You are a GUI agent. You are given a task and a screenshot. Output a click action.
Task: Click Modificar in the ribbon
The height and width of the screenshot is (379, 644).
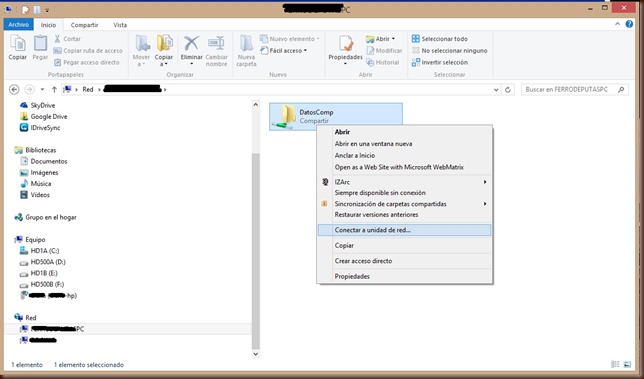pos(384,51)
